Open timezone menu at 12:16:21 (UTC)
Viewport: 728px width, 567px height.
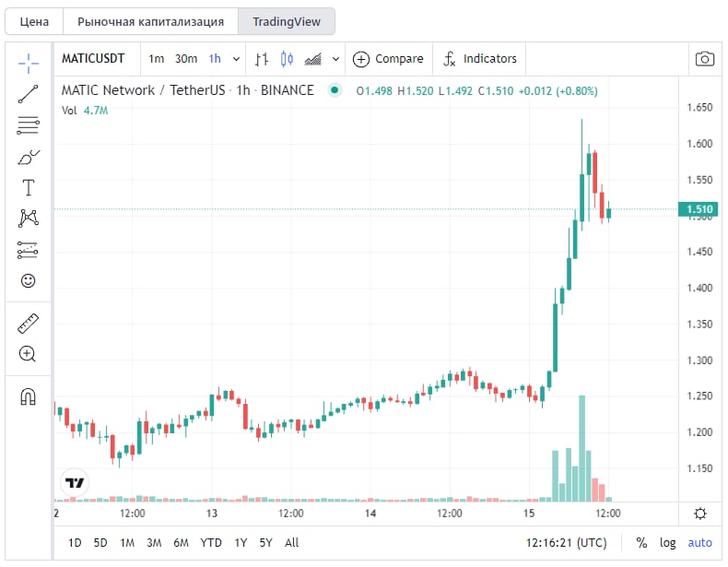pos(566,542)
